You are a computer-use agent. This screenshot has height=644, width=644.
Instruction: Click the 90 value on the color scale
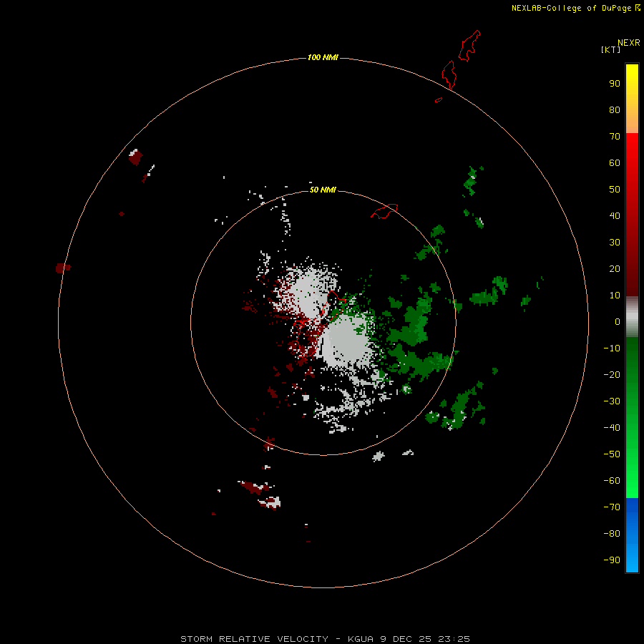[x=615, y=84]
